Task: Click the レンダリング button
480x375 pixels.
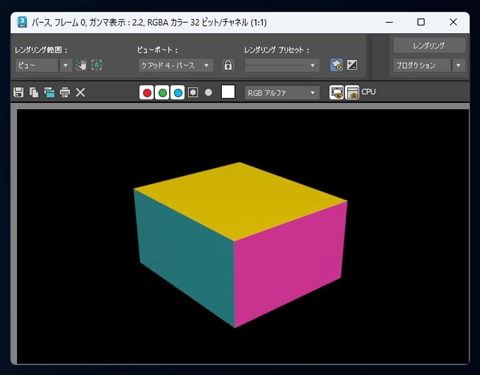Action: (x=429, y=46)
